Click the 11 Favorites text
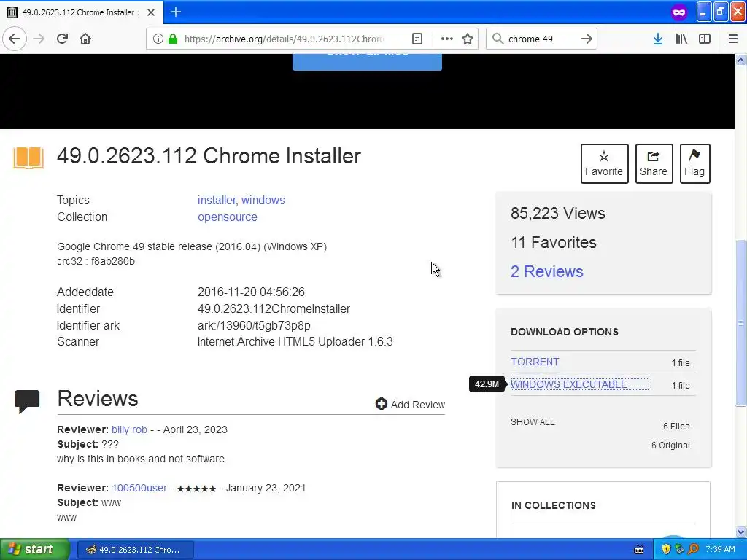747x560 pixels. pyautogui.click(x=554, y=242)
